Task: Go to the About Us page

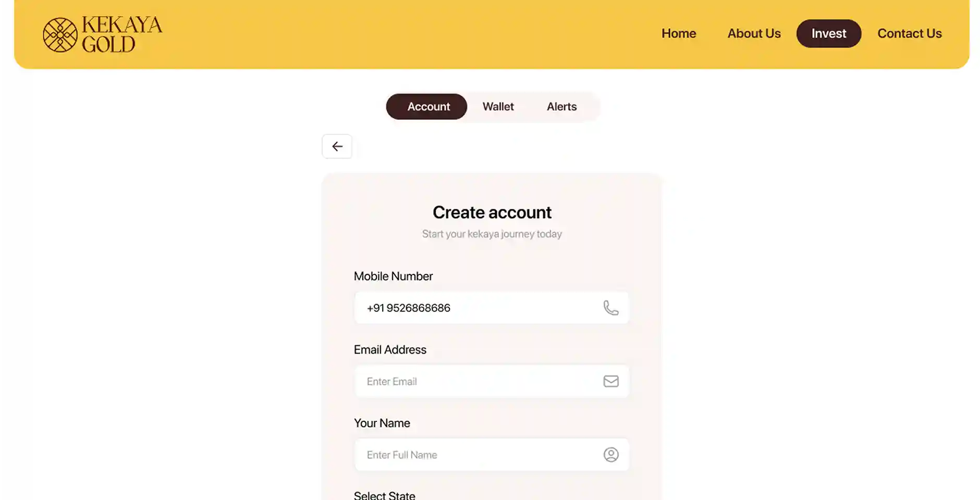Action: pos(754,33)
